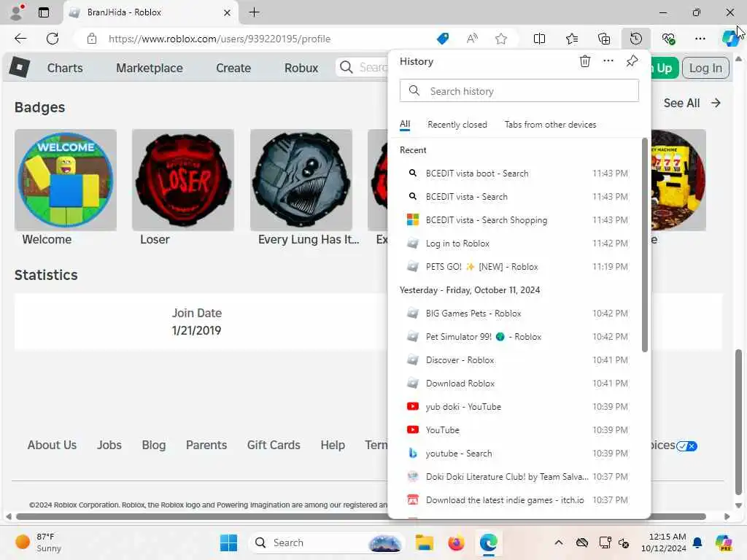Open 'Pet Simulator 99!' history entry
Viewport: 747px width, 560px height.
coord(518,337)
